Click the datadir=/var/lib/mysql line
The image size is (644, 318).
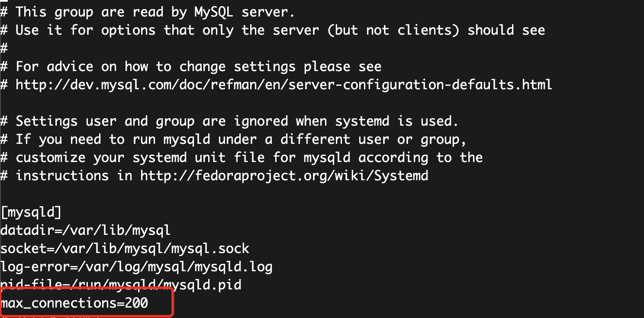tap(86, 230)
